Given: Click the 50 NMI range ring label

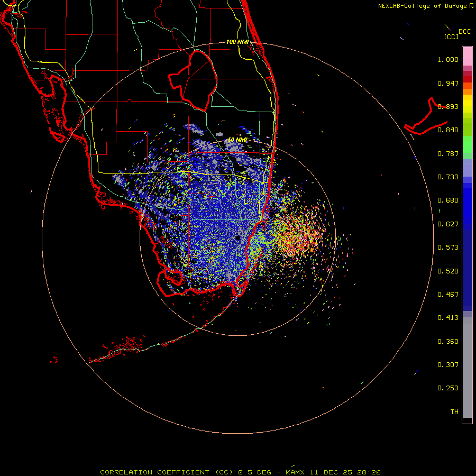Looking at the screenshot, I should coord(237,140).
